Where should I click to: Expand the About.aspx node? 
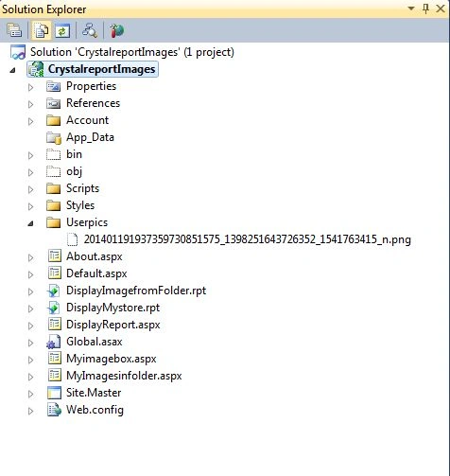click(30, 257)
